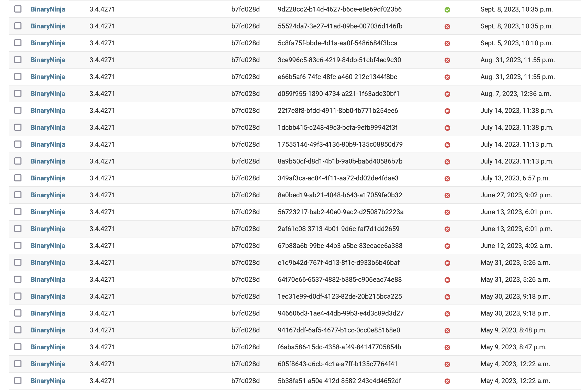Click the failure icon for build 349af3ca

pos(447,178)
